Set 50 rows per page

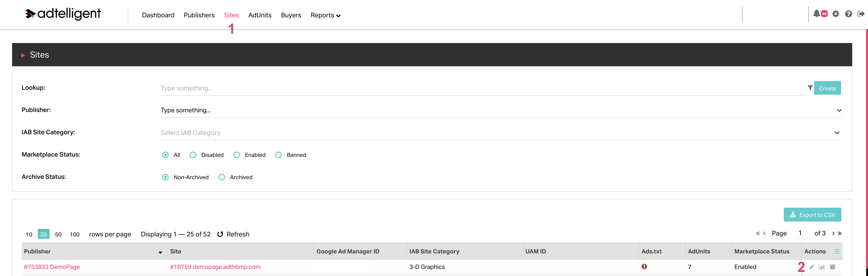pos(58,234)
